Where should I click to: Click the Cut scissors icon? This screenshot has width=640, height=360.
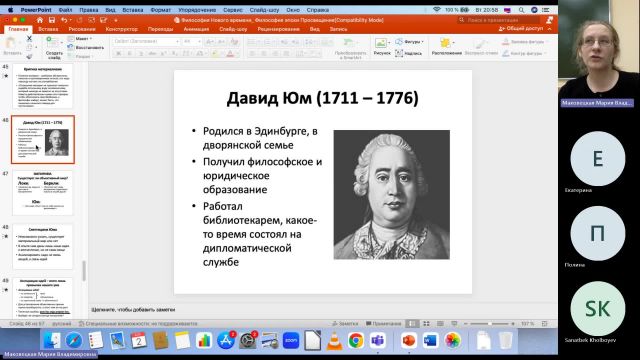coord(29,38)
